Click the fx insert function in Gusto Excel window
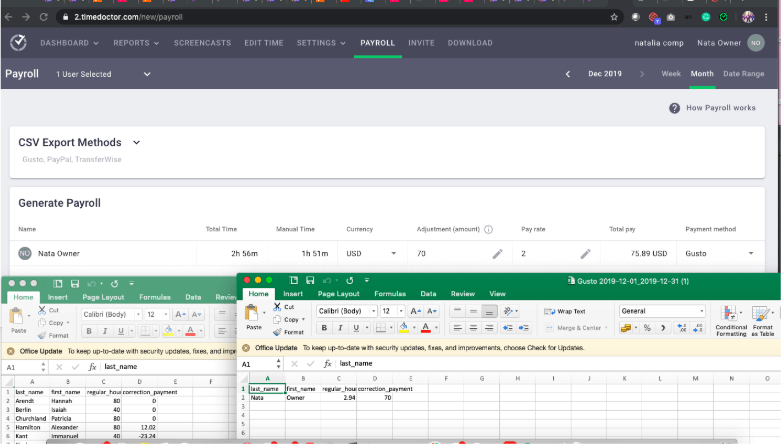Screen dimensions: 782x446 point(327,364)
